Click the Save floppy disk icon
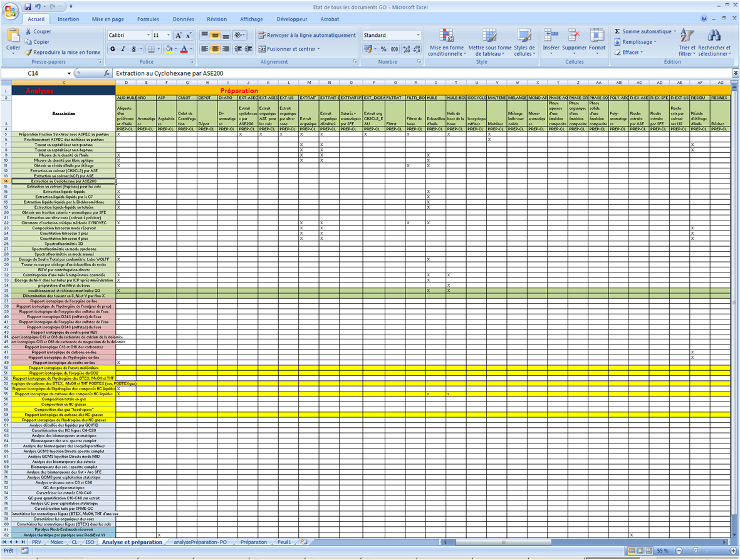The width and height of the screenshot is (740, 560). click(x=28, y=6)
